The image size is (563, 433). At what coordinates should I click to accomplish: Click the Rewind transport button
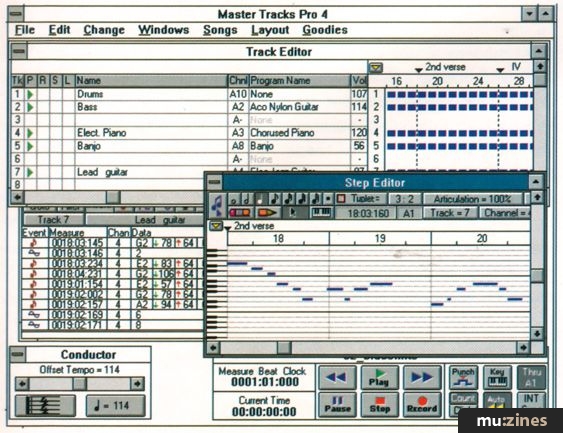coord(337,377)
